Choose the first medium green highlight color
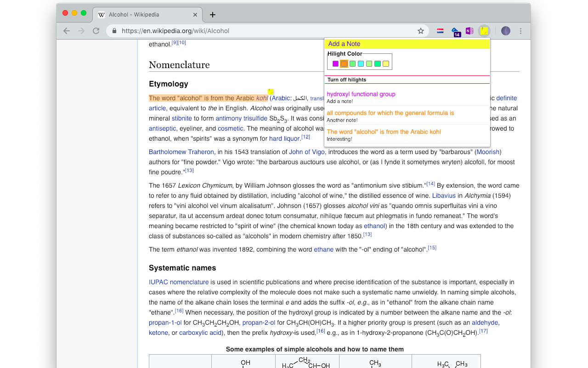Image resolution: width=588 pixels, height=368 pixels. point(352,63)
